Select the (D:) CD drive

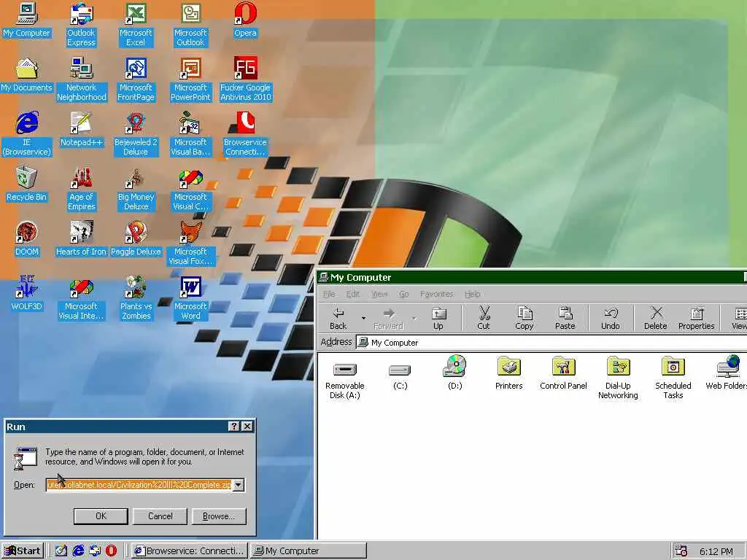[455, 373]
